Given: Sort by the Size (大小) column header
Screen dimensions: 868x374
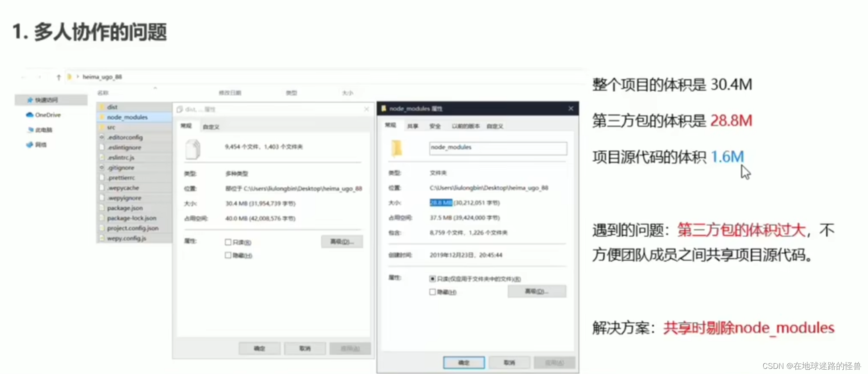Looking at the screenshot, I should point(348,93).
